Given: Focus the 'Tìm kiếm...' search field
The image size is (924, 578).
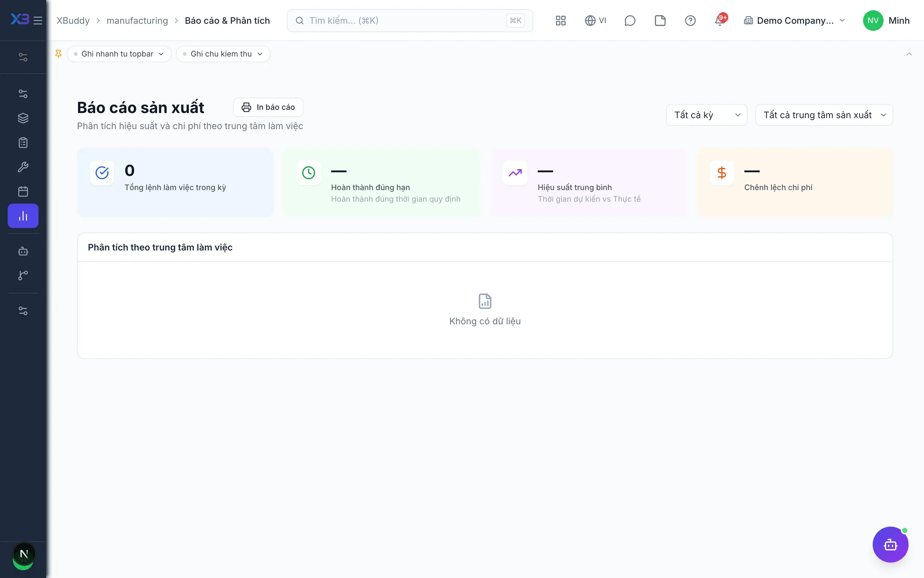Looking at the screenshot, I should click(x=410, y=21).
